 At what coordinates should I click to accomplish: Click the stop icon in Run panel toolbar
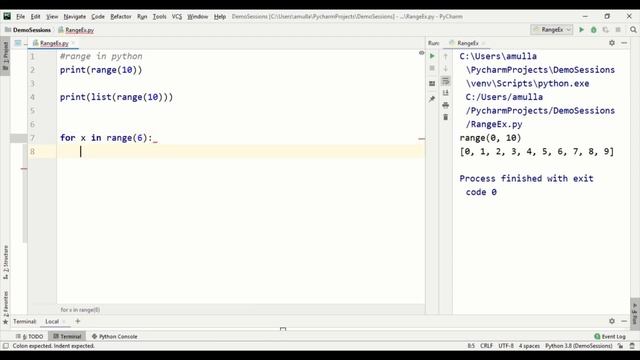click(x=432, y=68)
